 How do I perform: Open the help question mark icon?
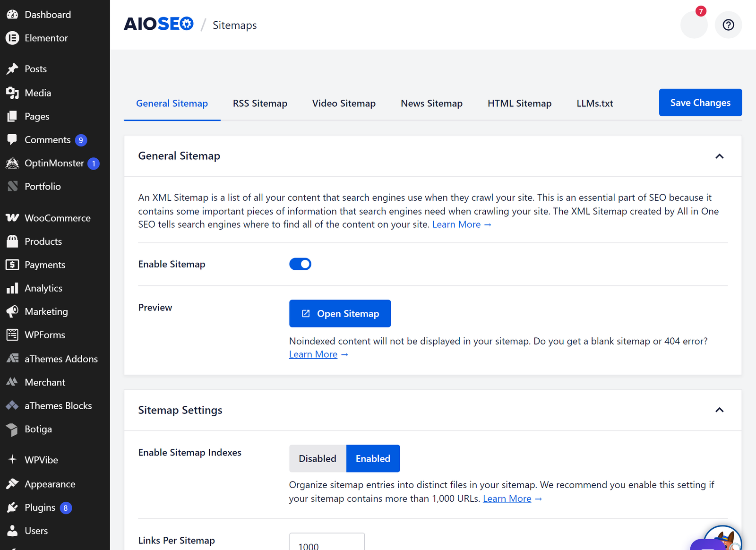(728, 25)
